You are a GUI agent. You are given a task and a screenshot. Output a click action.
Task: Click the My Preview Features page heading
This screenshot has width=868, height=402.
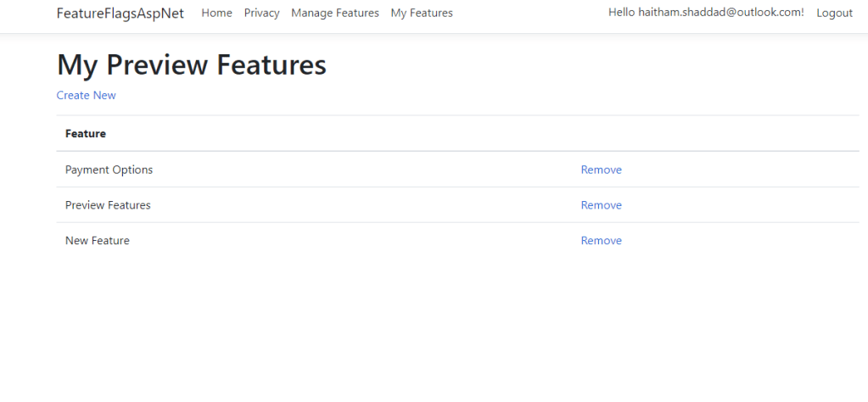(x=191, y=65)
